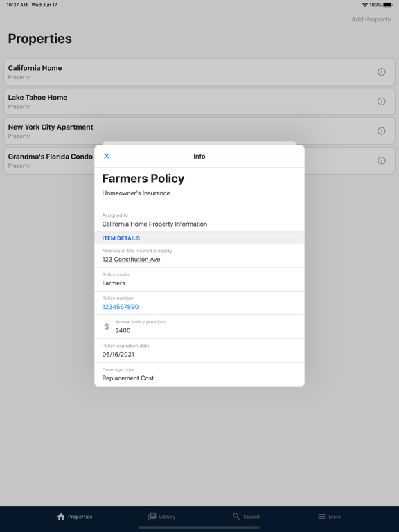
Task: Tap the Farmers Policy title
Action: pos(143,179)
